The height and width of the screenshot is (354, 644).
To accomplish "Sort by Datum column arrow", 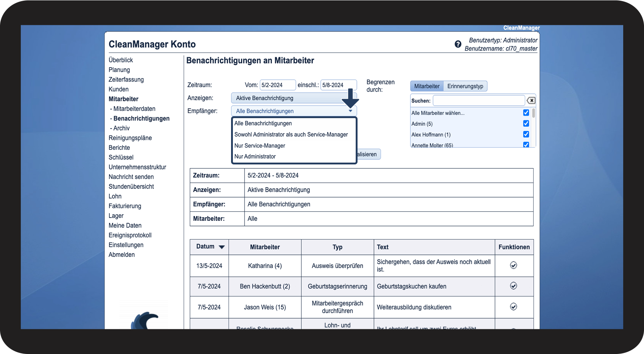I will (x=222, y=247).
